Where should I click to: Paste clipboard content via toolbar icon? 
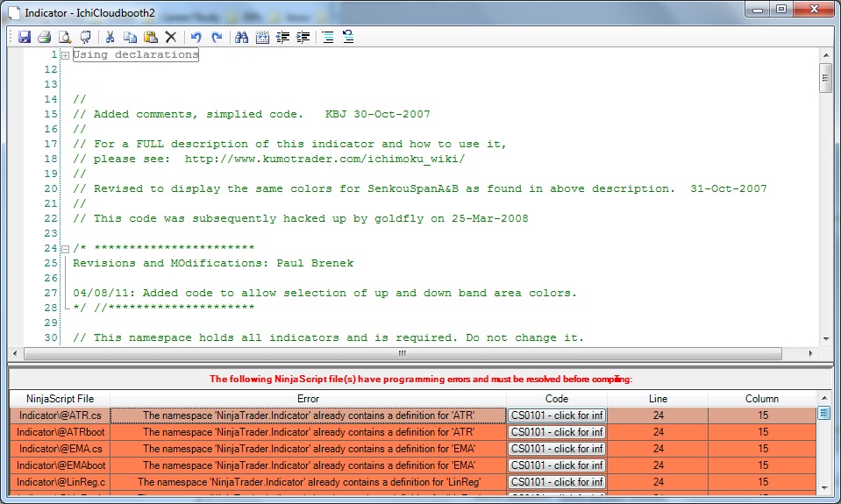click(x=151, y=37)
